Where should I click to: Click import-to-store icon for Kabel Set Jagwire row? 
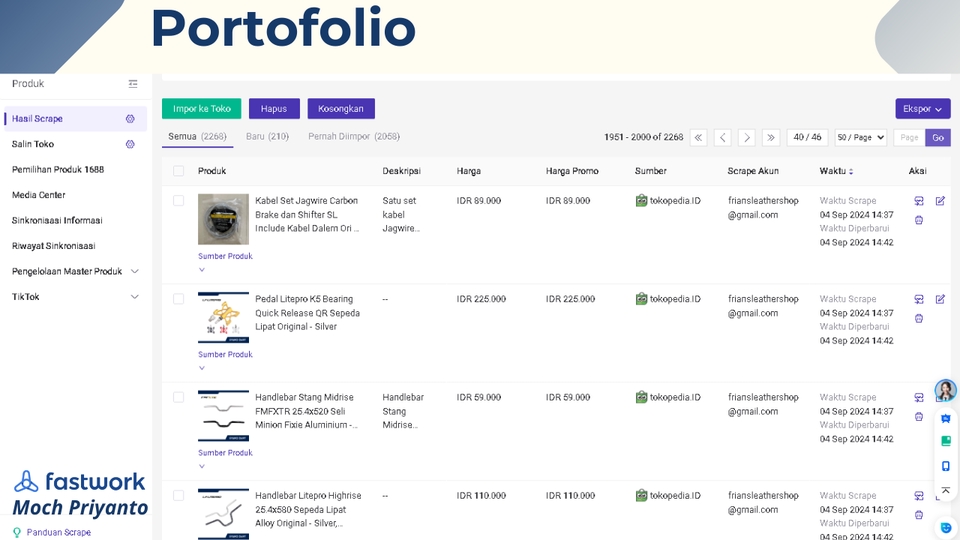click(x=919, y=201)
